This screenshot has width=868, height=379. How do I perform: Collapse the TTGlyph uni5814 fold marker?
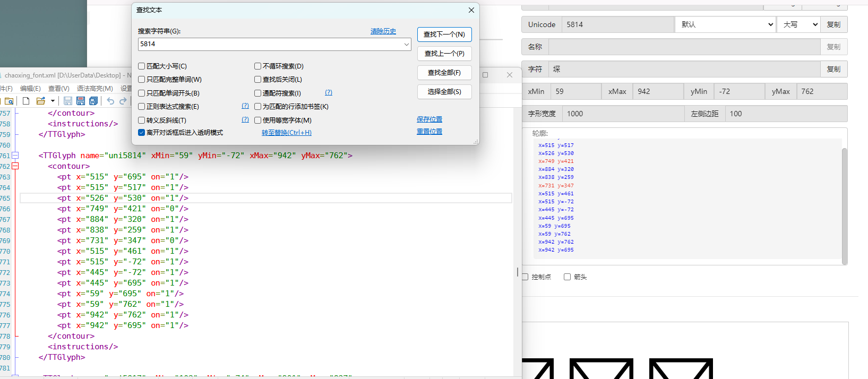point(15,156)
